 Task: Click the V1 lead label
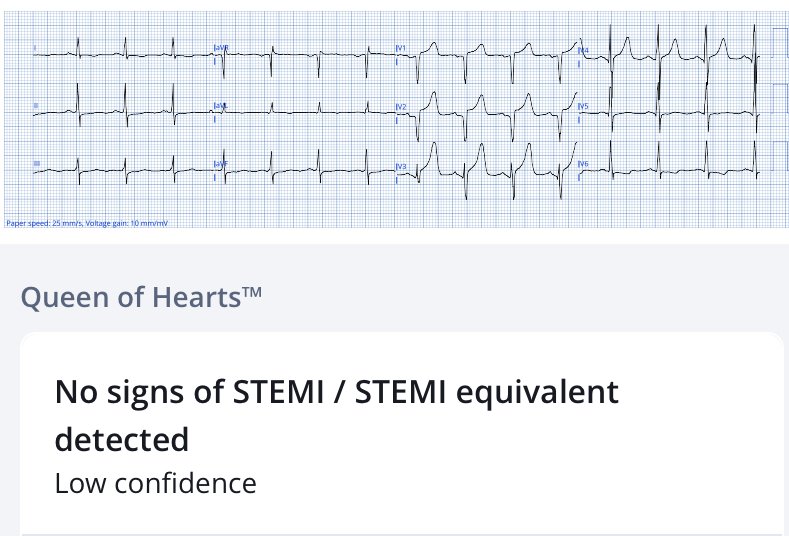click(x=401, y=48)
